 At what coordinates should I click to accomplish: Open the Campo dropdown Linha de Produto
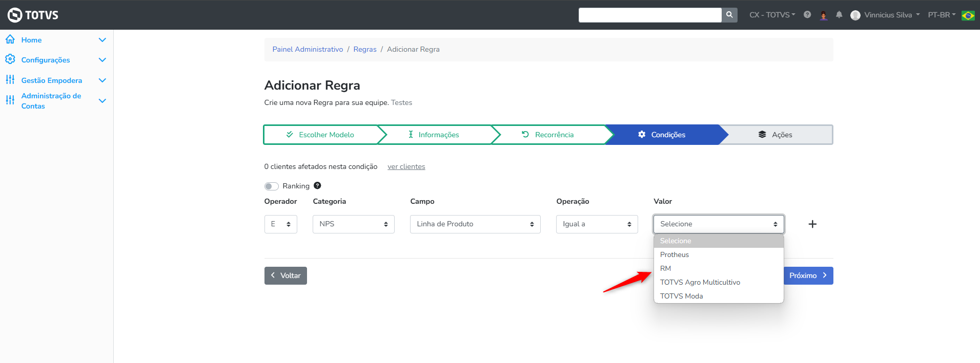[x=475, y=224]
